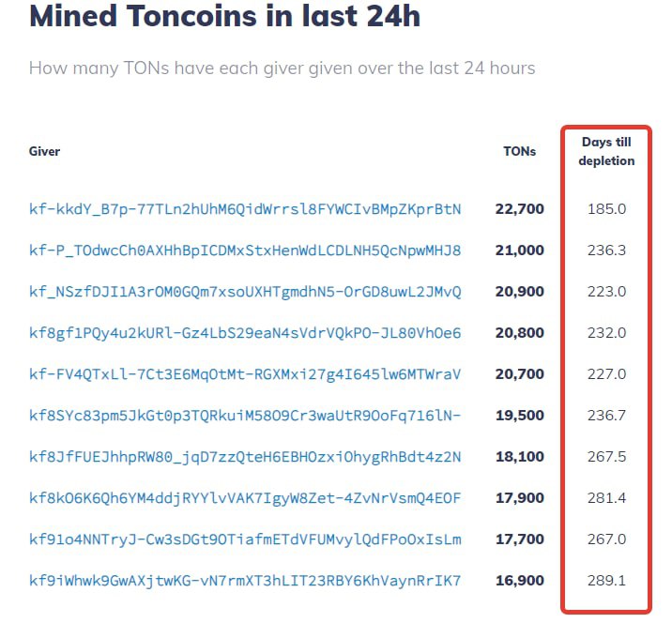
Task: Click the TONs column header
Action: click(x=519, y=151)
